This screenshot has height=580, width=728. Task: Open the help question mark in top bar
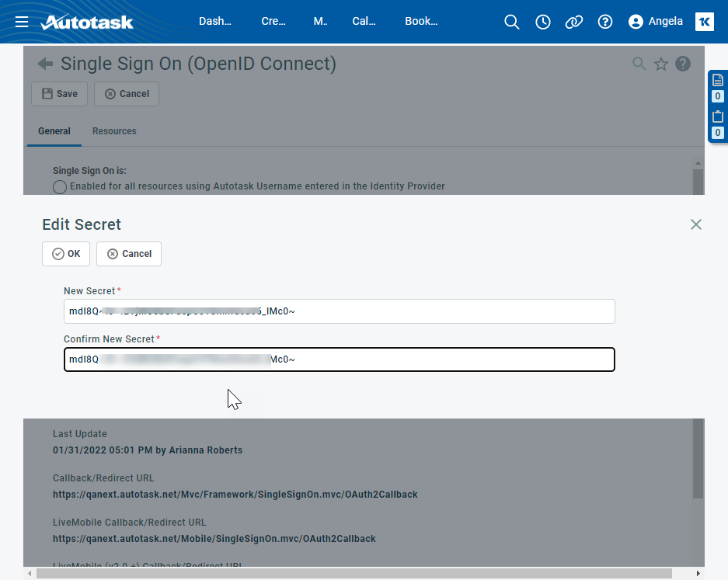[605, 22]
